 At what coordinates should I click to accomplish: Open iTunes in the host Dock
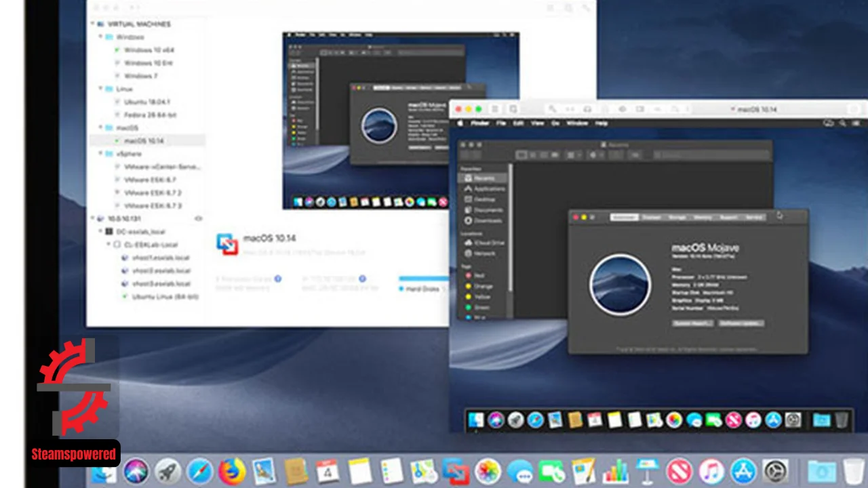[x=711, y=470]
